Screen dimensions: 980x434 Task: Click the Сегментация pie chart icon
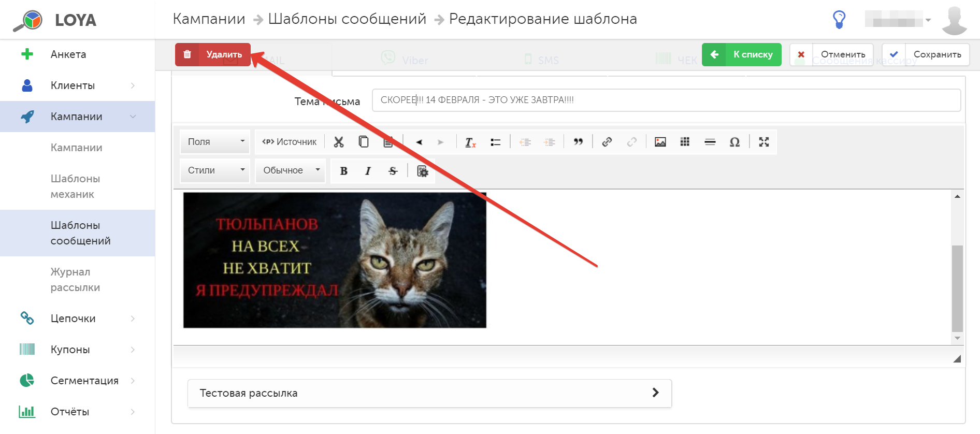[27, 381]
